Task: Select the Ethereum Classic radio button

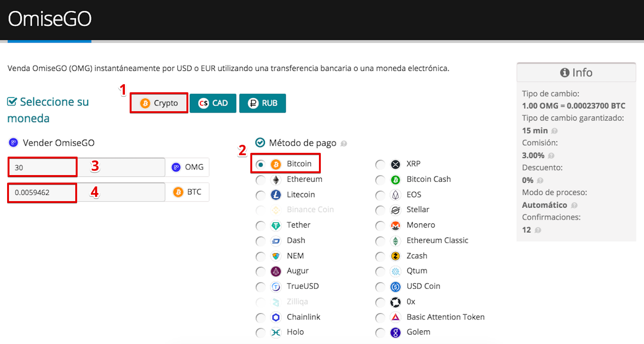Action: coord(380,241)
